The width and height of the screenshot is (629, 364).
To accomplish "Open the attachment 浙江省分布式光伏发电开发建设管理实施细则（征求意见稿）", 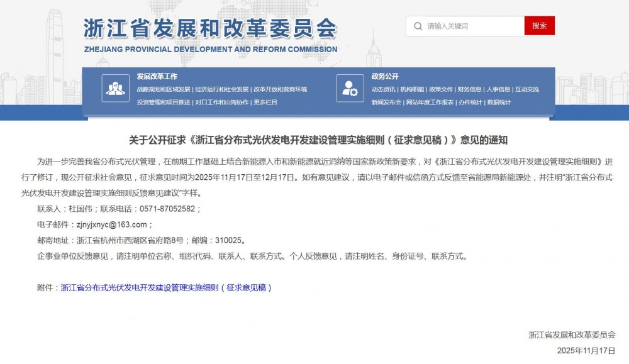I will [166, 287].
